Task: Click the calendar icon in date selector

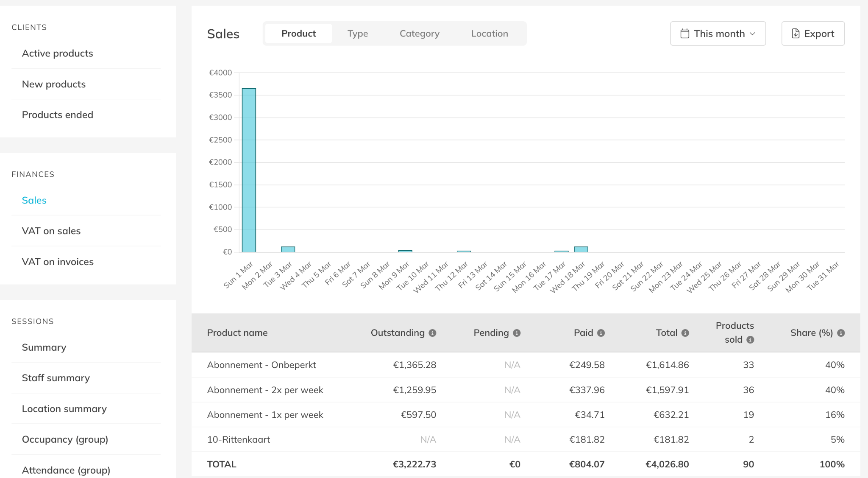Action: click(x=684, y=34)
